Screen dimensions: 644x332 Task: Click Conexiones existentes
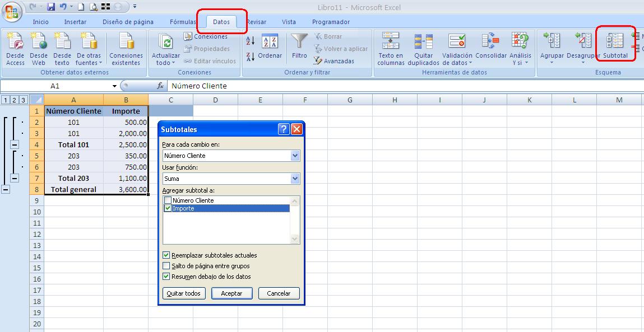pyautogui.click(x=126, y=49)
